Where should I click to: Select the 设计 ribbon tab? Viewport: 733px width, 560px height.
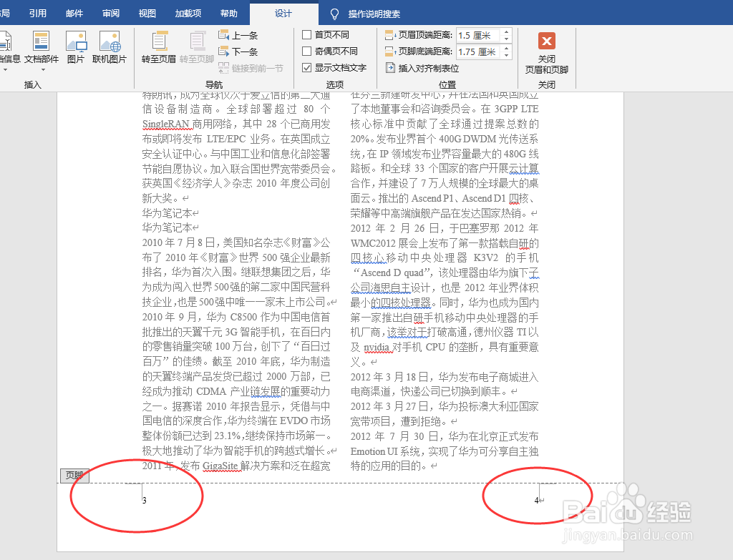pos(283,13)
